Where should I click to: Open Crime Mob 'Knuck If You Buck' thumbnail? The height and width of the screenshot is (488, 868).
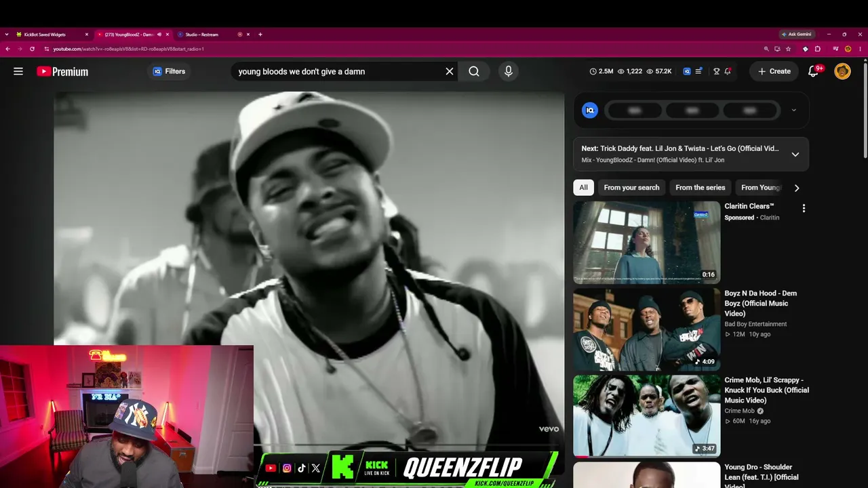(647, 415)
